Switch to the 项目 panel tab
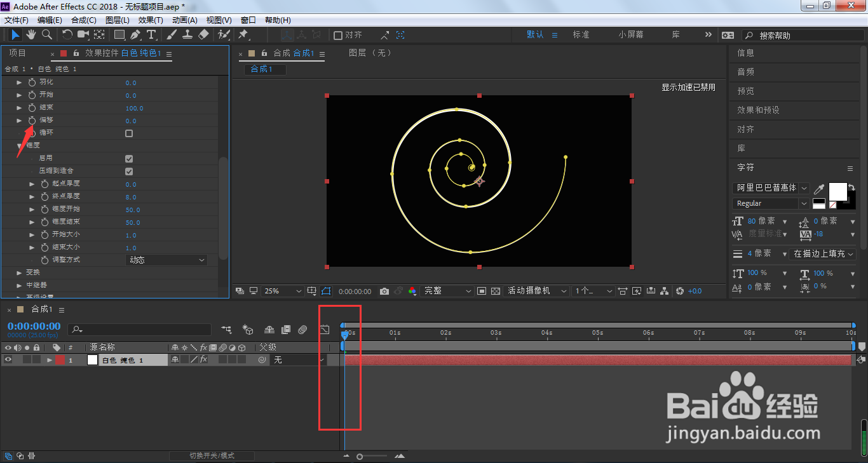 tap(18, 53)
